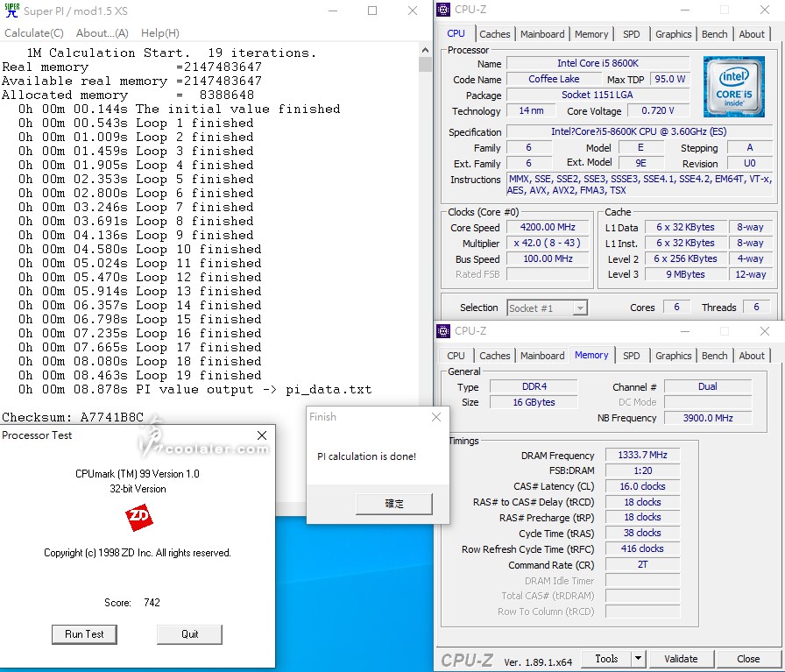Screen dimensions: 785x672
Task: Click the NB Frequency value 3900.0 MHz
Action: [x=708, y=418]
